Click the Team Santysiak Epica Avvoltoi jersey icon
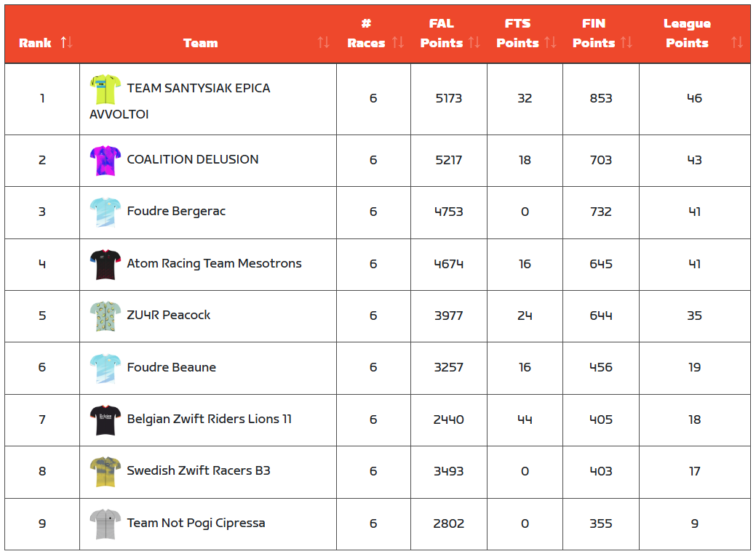The width and height of the screenshot is (756, 554). click(x=106, y=89)
